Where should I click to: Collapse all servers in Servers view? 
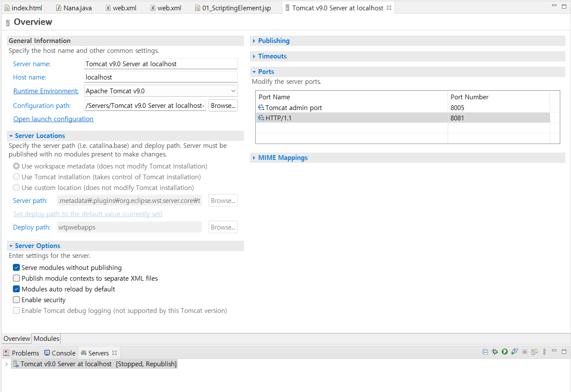485,352
